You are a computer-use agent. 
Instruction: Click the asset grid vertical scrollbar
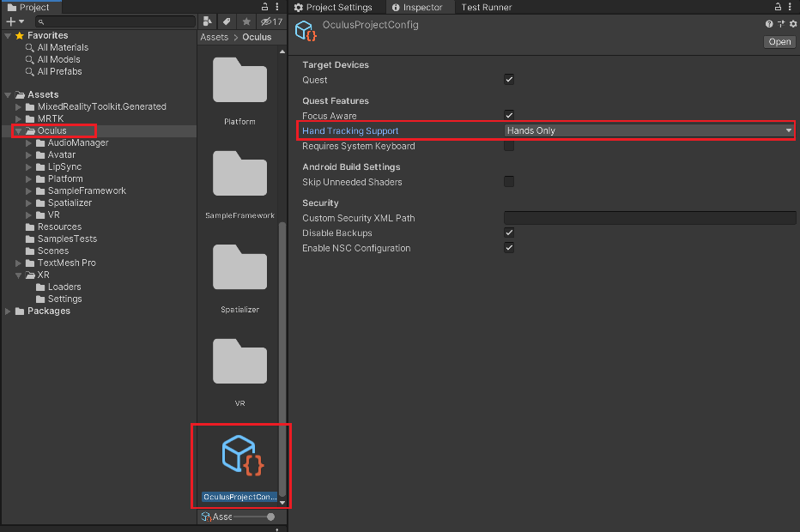[x=282, y=359]
